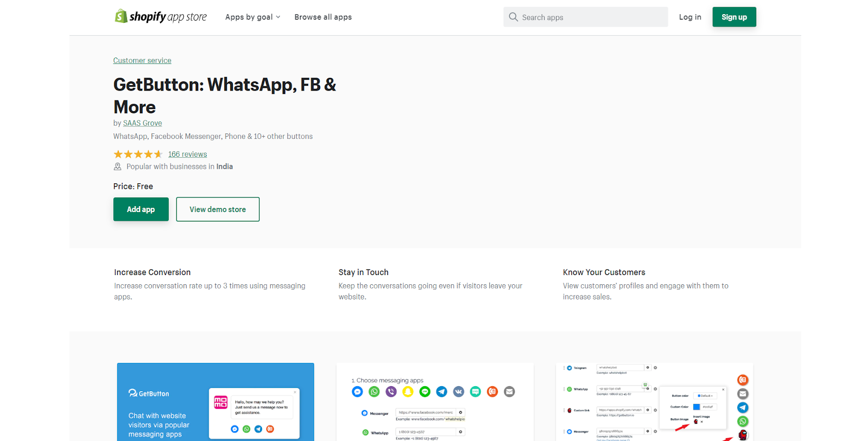
Task: Click blue Telegram floating button in third screenshot
Action: (x=743, y=407)
